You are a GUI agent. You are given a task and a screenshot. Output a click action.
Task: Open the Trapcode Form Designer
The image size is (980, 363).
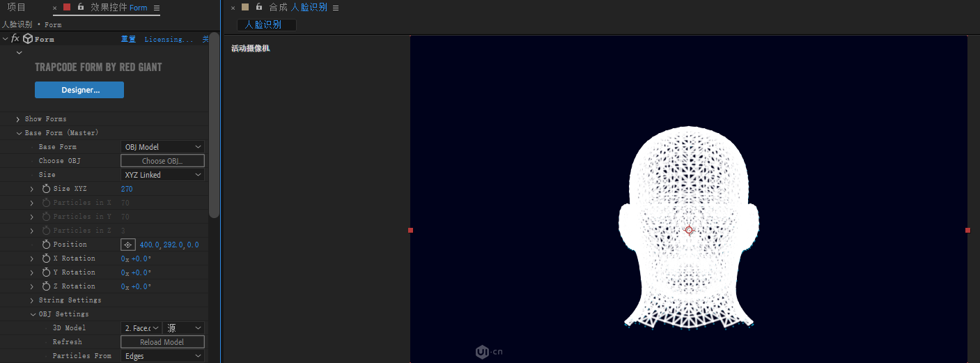click(79, 90)
